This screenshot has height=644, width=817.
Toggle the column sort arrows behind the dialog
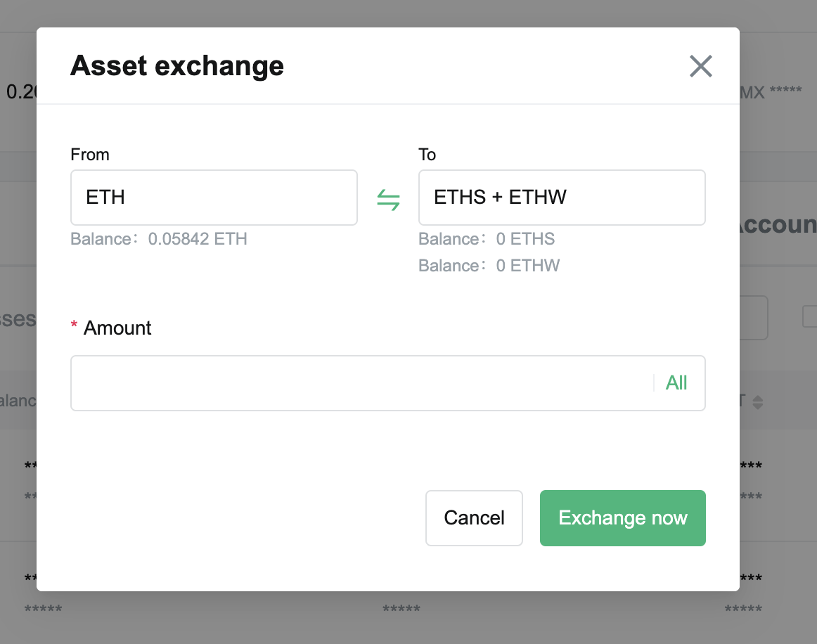(x=758, y=401)
